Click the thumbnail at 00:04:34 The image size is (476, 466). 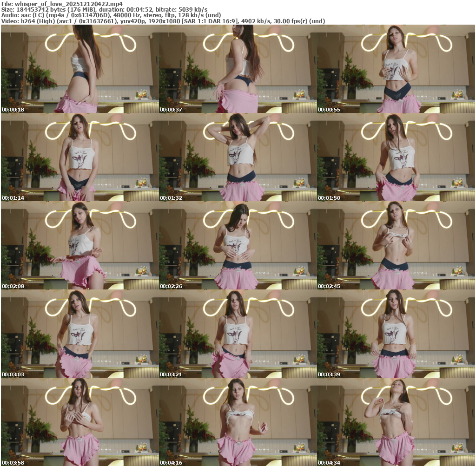396,422
